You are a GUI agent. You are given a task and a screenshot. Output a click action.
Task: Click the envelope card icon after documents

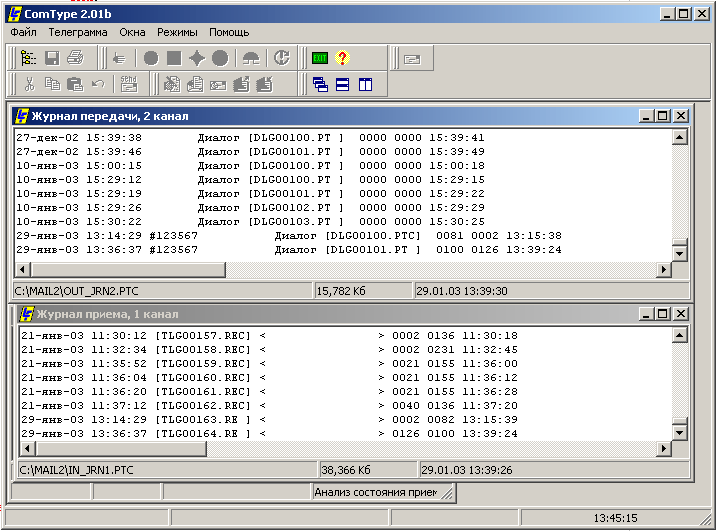tap(218, 85)
